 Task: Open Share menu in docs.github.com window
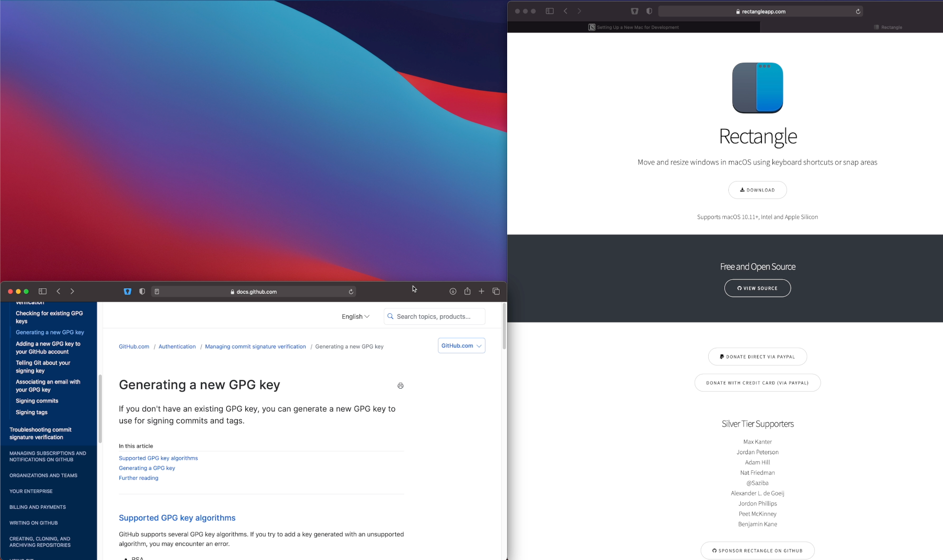point(467,291)
